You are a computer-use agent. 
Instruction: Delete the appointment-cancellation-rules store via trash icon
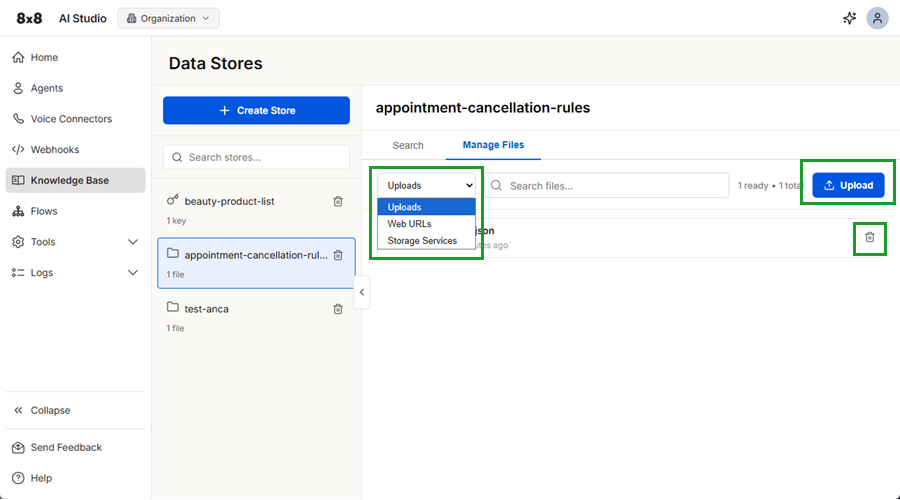pyautogui.click(x=338, y=255)
